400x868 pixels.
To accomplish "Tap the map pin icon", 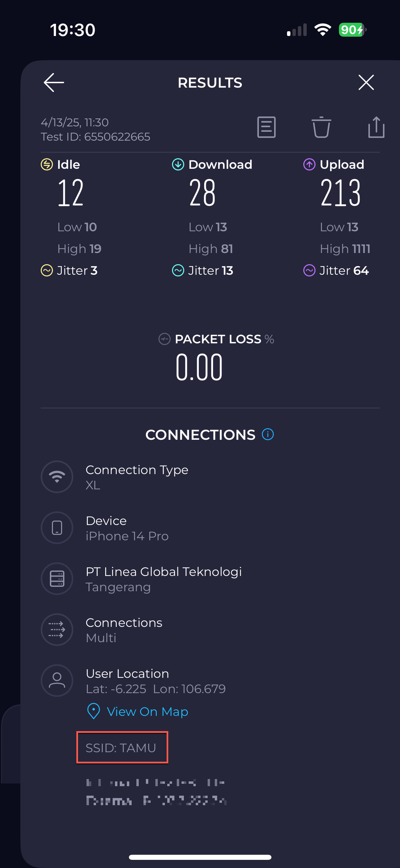I will tap(94, 711).
